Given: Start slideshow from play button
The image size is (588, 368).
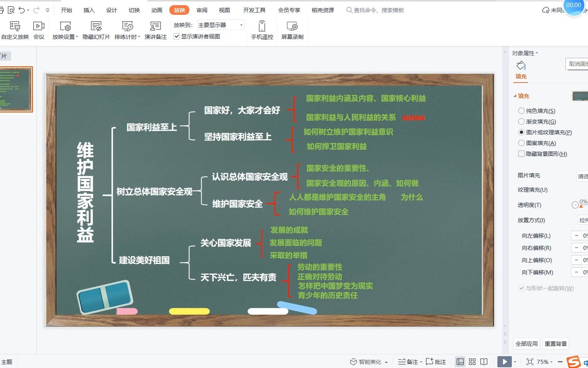Looking at the screenshot, I should tap(504, 362).
